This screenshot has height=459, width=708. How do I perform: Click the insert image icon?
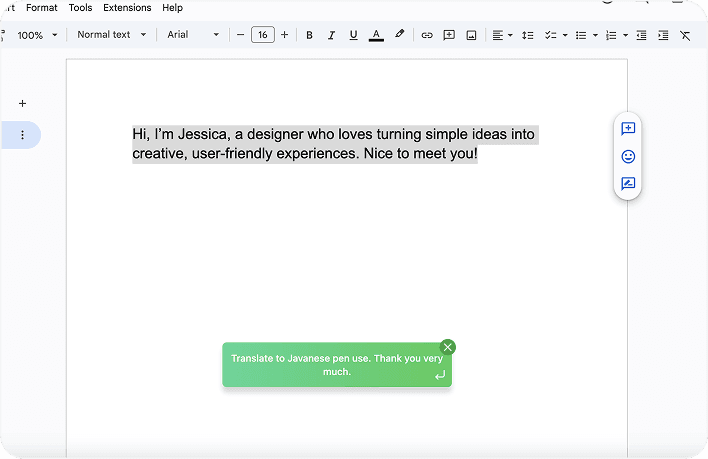point(471,35)
